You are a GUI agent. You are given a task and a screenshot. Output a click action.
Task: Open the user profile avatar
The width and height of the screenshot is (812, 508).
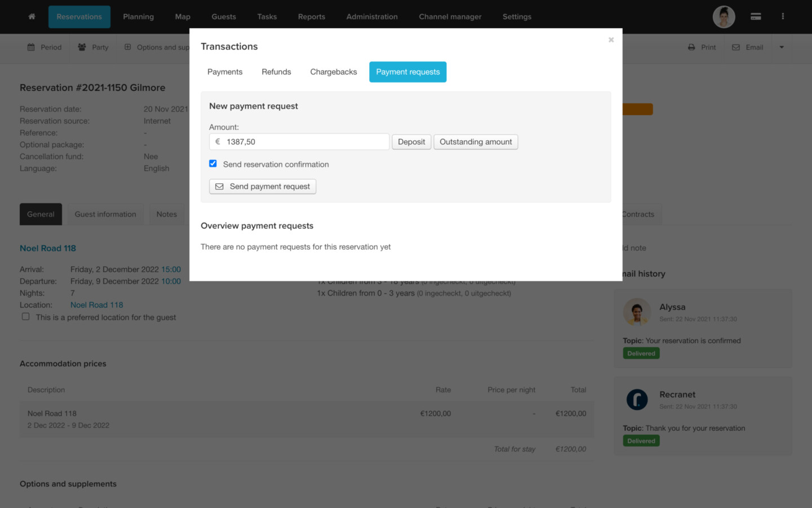point(724,17)
